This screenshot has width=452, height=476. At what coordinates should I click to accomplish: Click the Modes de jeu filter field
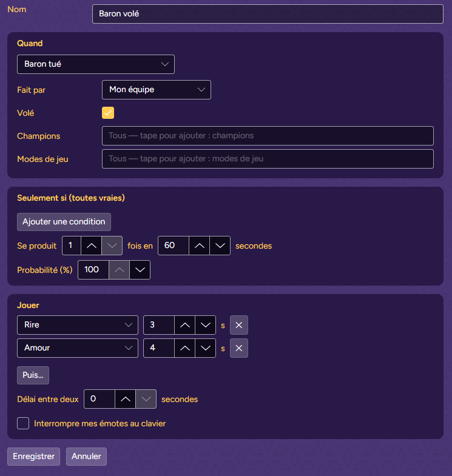click(268, 159)
